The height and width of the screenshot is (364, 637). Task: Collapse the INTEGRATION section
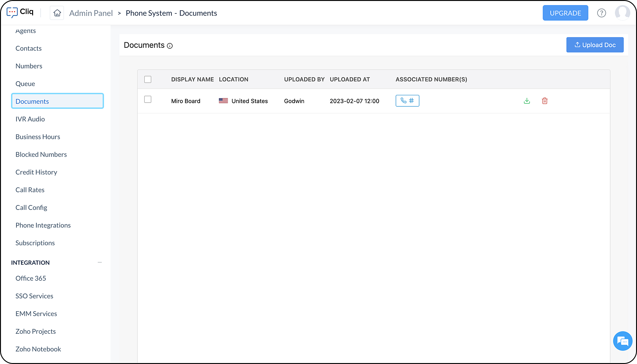click(100, 262)
